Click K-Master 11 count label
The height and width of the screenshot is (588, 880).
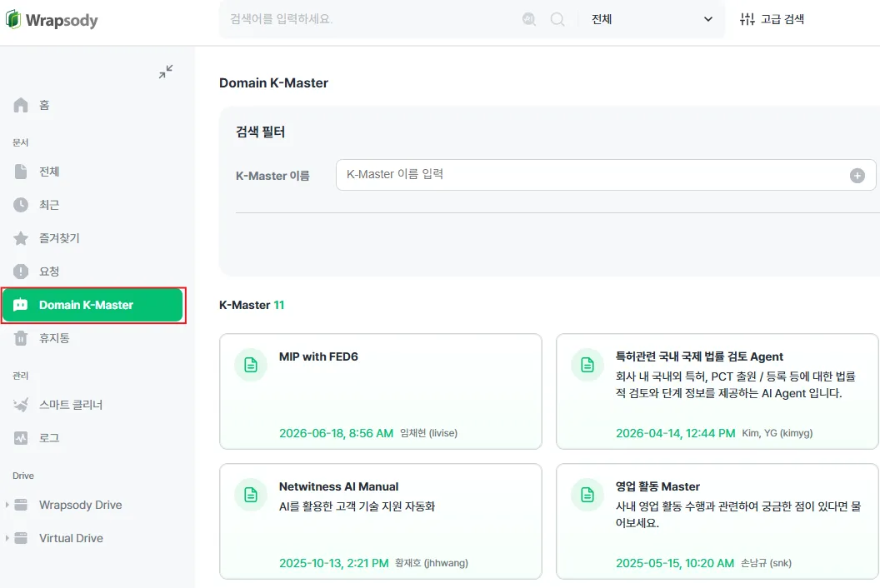[252, 305]
